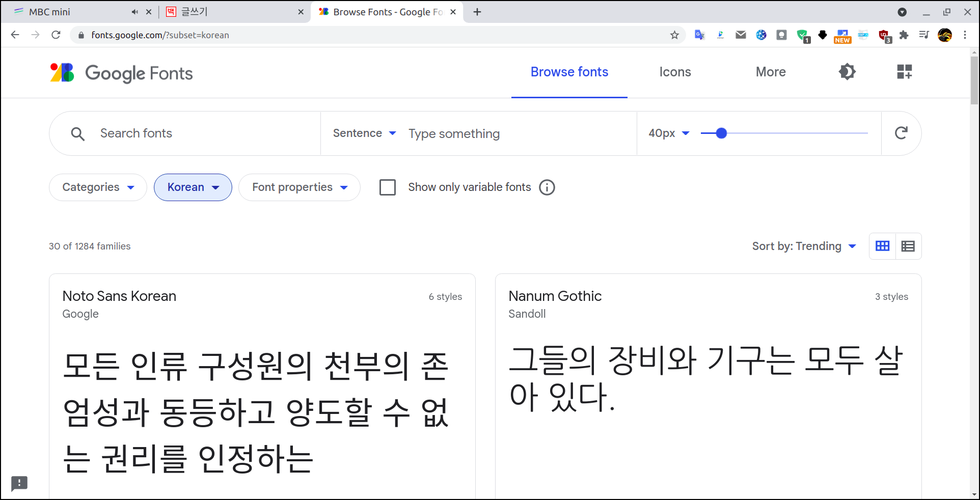Expand Font properties dropdown
The height and width of the screenshot is (500, 980).
[x=300, y=187]
